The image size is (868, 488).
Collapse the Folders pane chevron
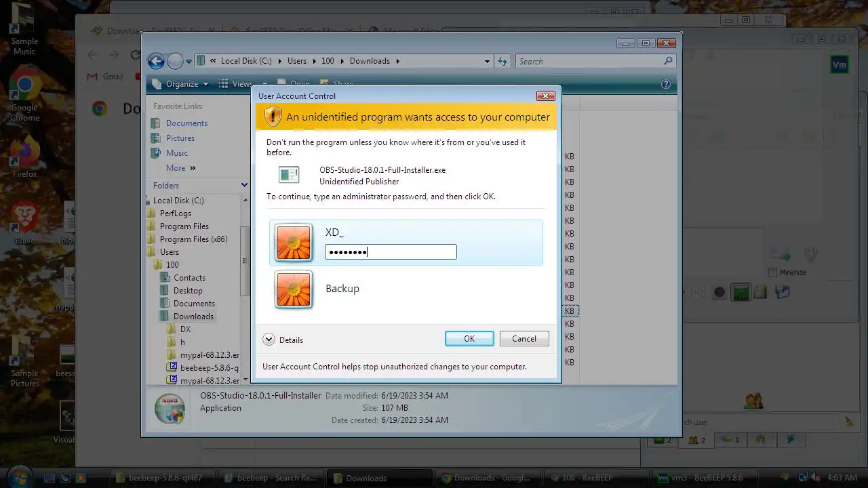pos(244,185)
